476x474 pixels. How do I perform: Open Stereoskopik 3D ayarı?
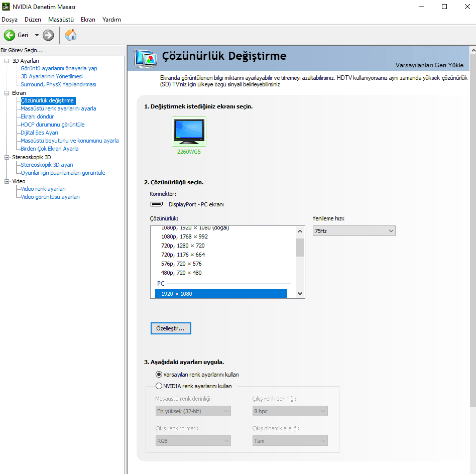47,165
